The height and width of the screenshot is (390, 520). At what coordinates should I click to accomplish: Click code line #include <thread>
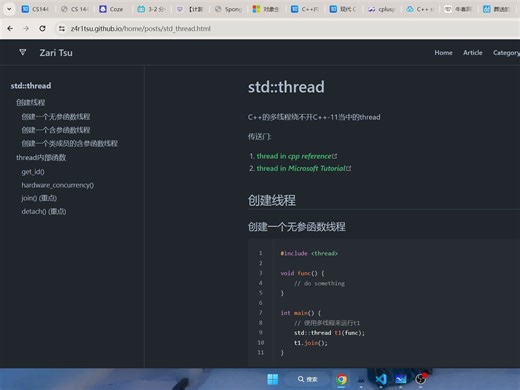point(309,253)
